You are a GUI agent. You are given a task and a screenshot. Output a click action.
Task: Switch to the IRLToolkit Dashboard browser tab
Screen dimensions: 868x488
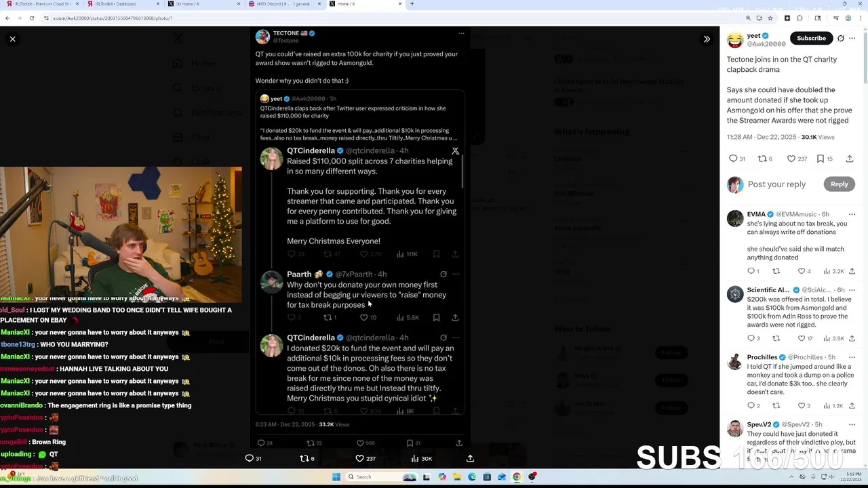[x=122, y=4]
